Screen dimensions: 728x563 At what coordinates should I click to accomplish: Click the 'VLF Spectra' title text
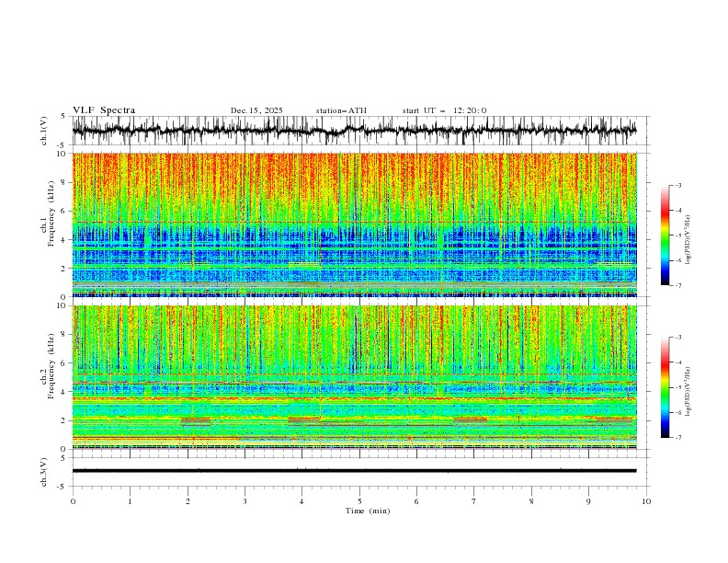pyautogui.click(x=104, y=110)
